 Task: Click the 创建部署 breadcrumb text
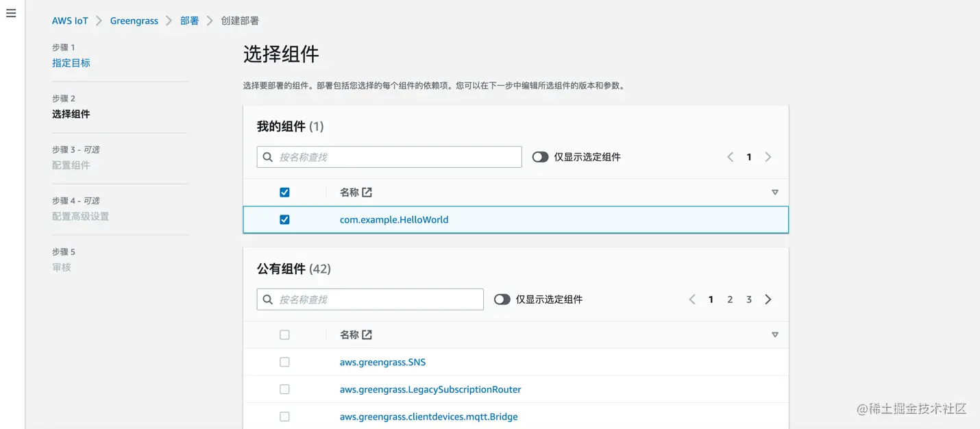click(x=240, y=21)
